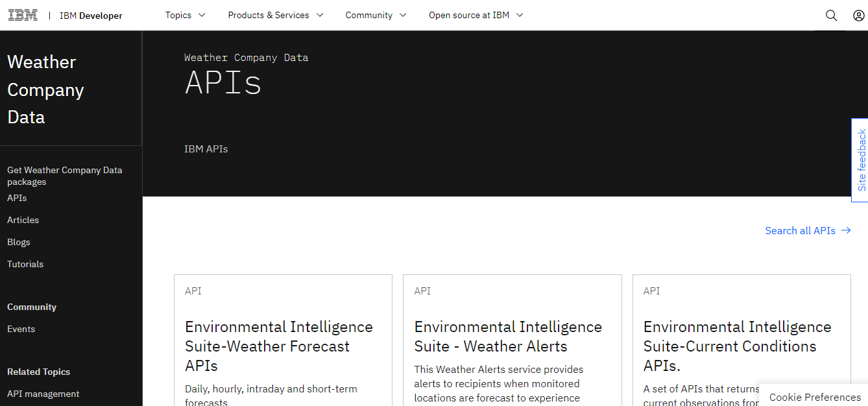The height and width of the screenshot is (406, 868).
Task: Open the Site feedback tab
Action: [x=860, y=160]
